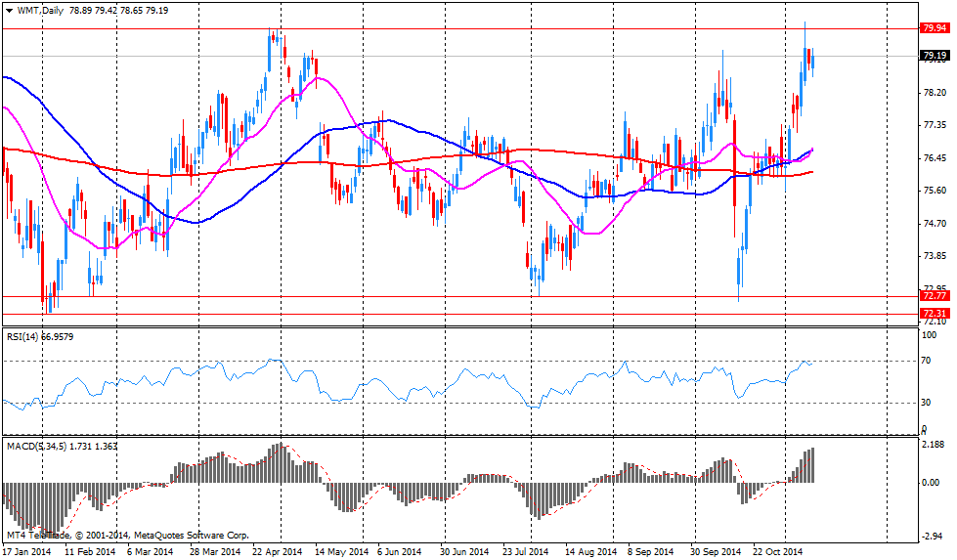Select the red 72.77 support level tag
This screenshot has height=560, width=957.
coord(934,295)
